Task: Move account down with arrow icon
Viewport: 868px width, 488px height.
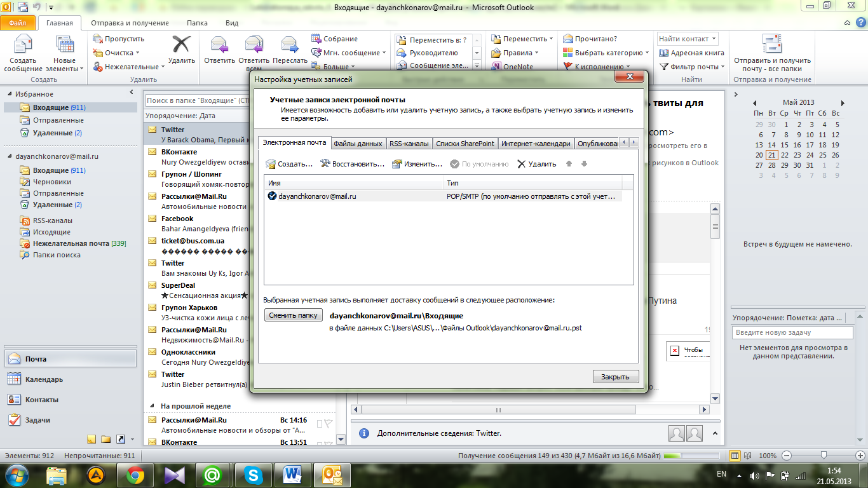Action: pos(584,164)
